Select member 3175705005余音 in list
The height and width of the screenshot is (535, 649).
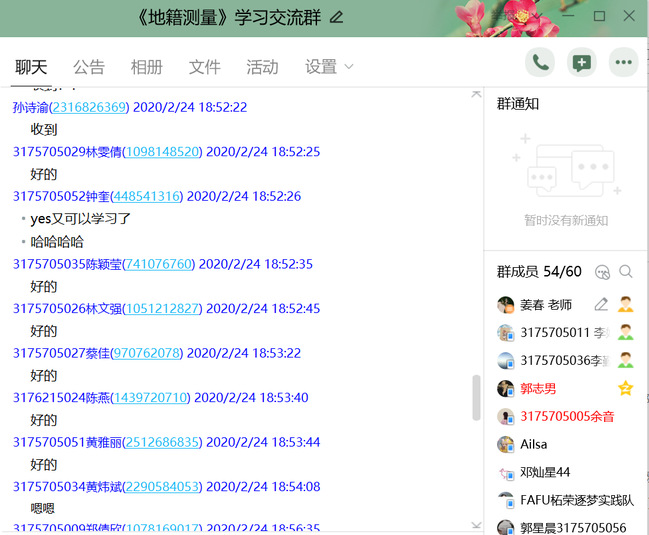tap(566, 416)
